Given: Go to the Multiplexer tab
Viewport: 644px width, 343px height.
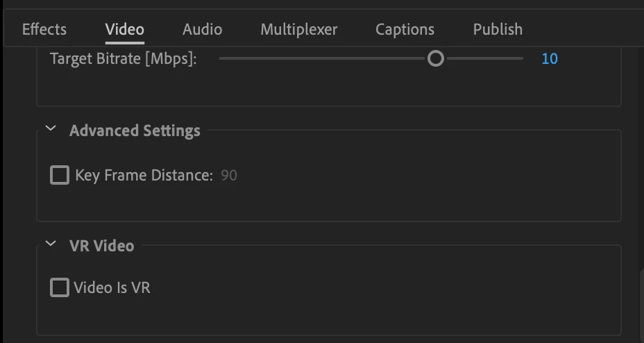Looking at the screenshot, I should click(298, 30).
